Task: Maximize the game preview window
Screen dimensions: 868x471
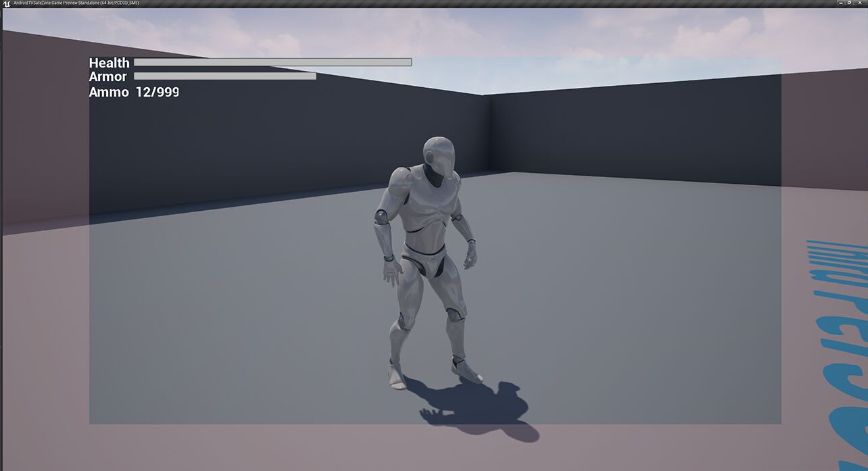Action: click(849, 3)
